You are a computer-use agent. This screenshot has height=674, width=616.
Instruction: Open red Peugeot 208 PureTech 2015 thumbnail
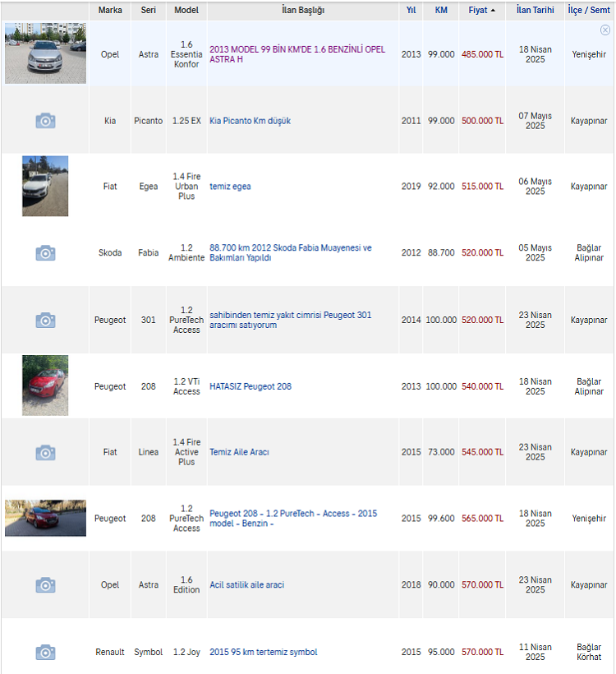(x=45, y=518)
